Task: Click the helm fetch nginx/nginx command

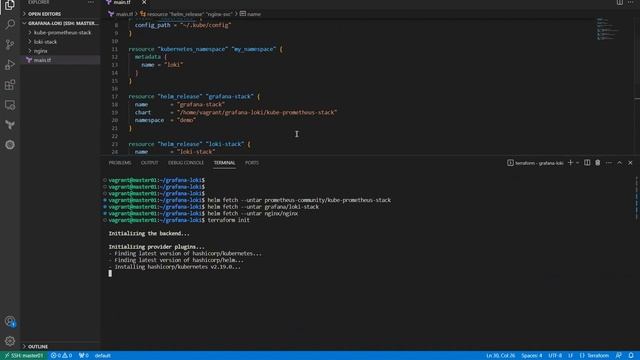Action: coord(253,213)
